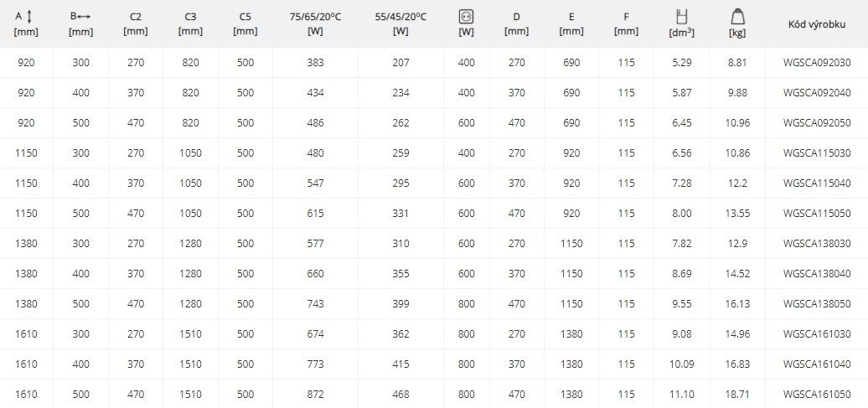Image resolution: width=868 pixels, height=408 pixels.
Task: Click the electric socket power icon header
Action: click(x=466, y=17)
